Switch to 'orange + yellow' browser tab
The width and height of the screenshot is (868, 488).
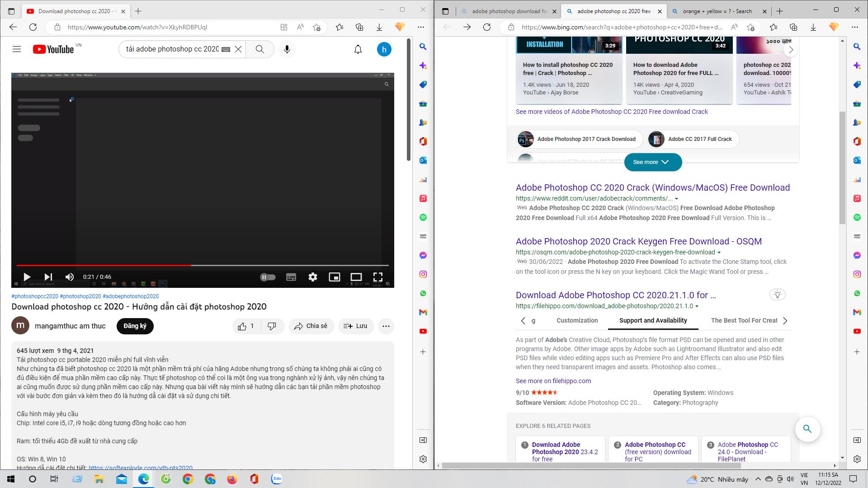point(717,11)
